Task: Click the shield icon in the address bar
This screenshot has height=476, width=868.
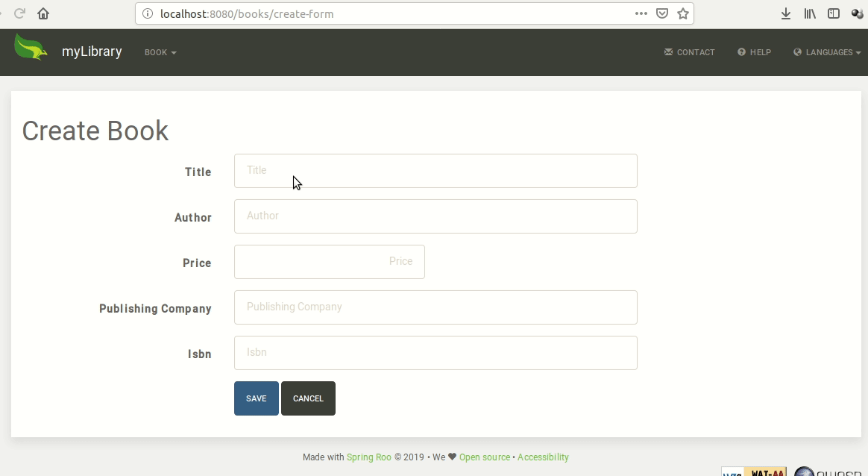Action: tap(662, 13)
